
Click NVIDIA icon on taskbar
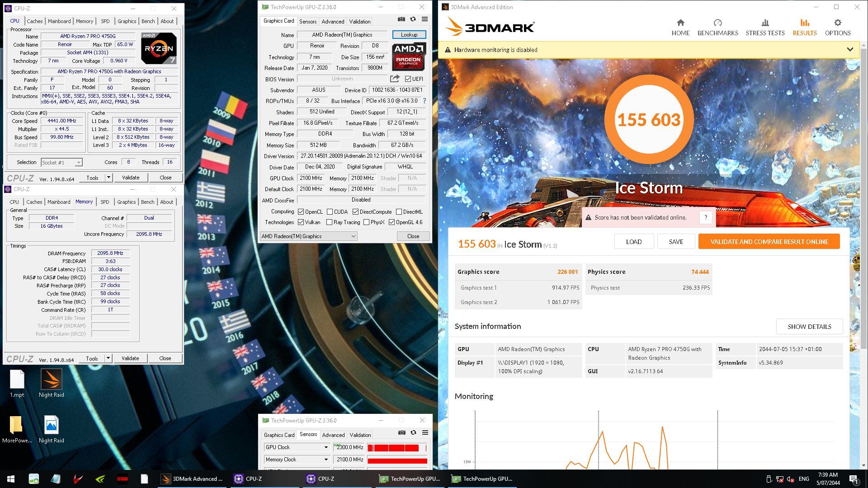point(100,479)
